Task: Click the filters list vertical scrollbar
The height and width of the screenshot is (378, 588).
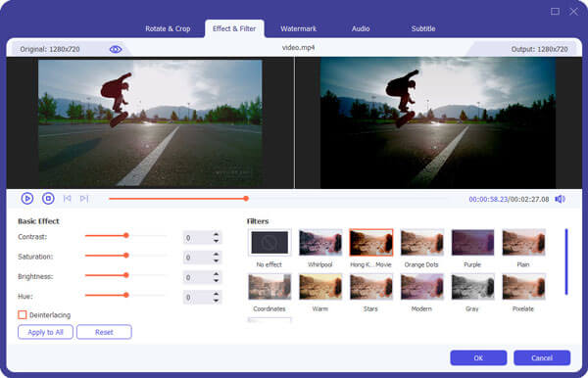Action: 566,261
